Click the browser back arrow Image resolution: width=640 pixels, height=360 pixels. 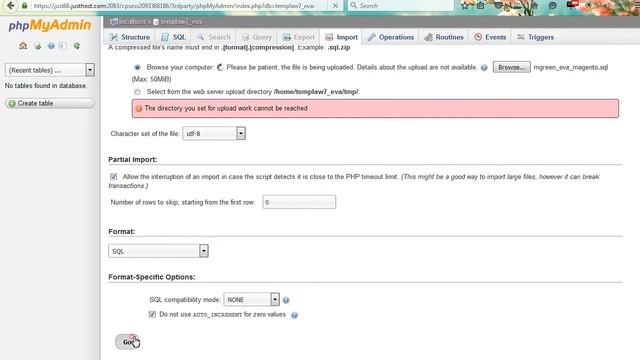[x=11, y=5]
